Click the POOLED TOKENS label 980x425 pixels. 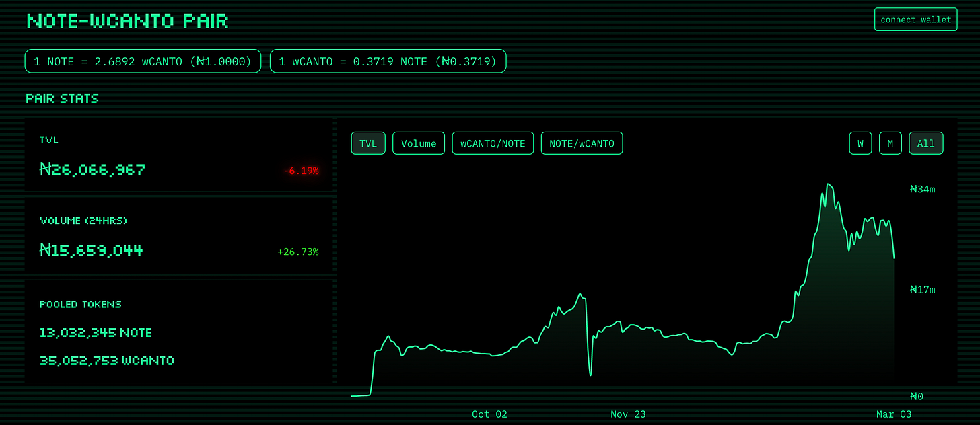tap(81, 304)
